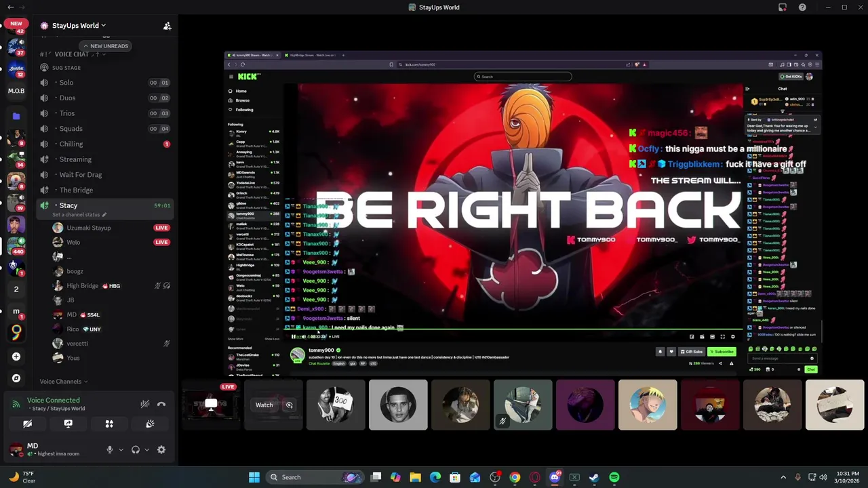
Task: Open Discord help icon in title bar
Action: pyautogui.click(x=802, y=7)
